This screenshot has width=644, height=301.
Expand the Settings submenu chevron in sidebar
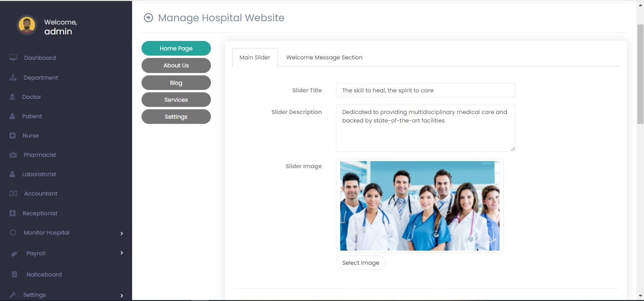122,295
